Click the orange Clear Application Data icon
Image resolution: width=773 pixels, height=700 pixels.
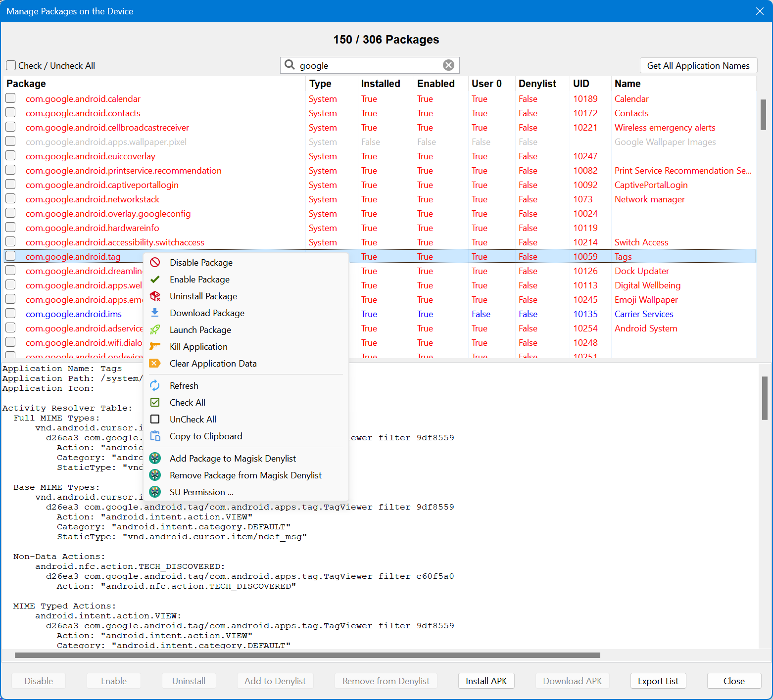pyautogui.click(x=155, y=364)
